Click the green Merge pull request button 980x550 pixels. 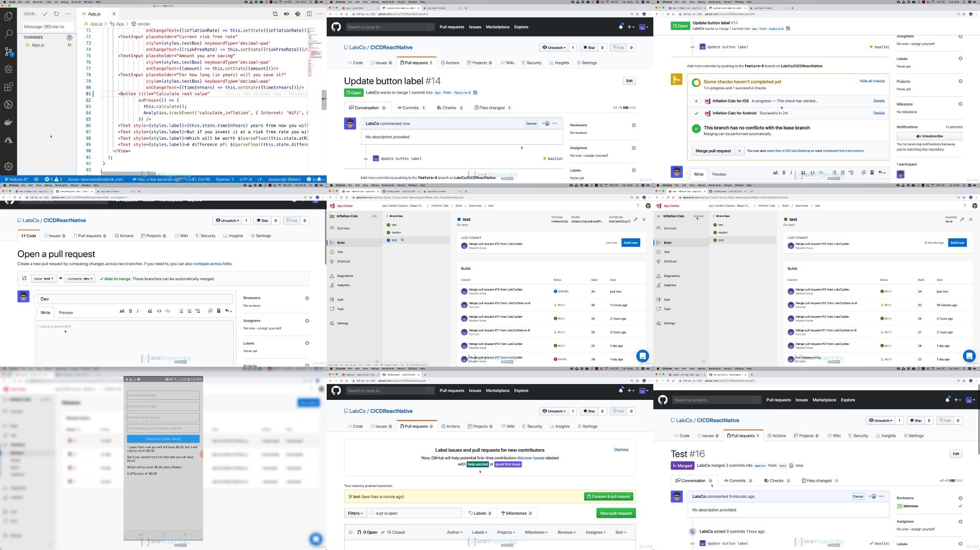(713, 151)
